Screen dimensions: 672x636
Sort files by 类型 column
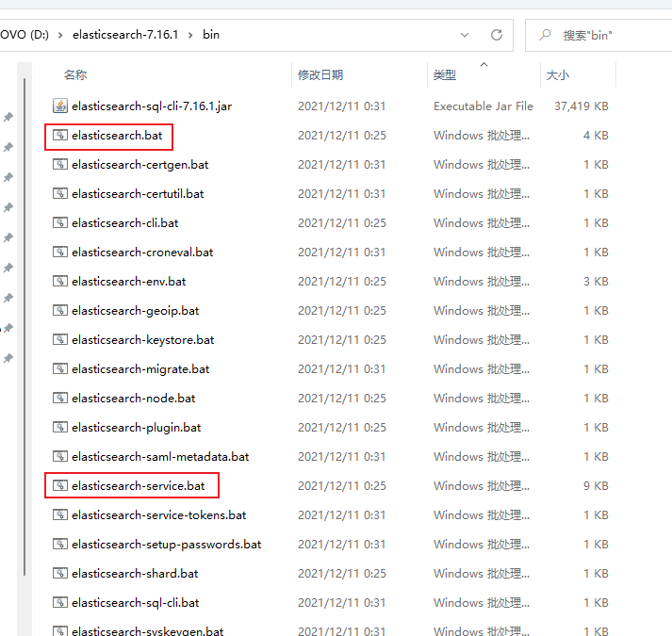coord(445,75)
